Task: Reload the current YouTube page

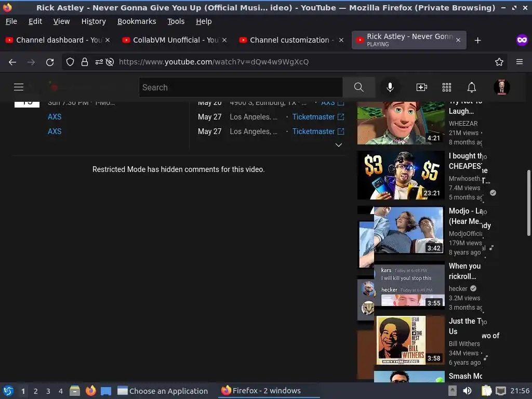Action: (x=50, y=62)
